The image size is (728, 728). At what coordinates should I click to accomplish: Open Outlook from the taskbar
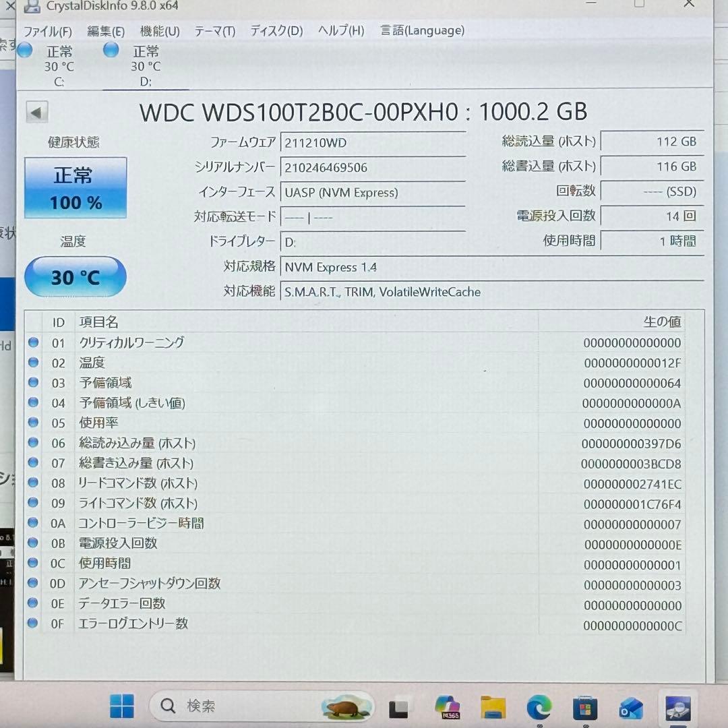click(631, 708)
